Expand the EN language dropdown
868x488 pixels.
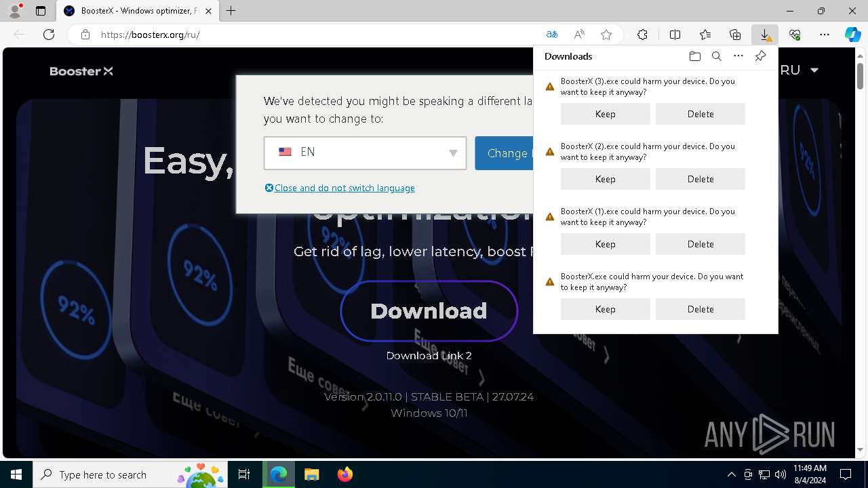(365, 152)
